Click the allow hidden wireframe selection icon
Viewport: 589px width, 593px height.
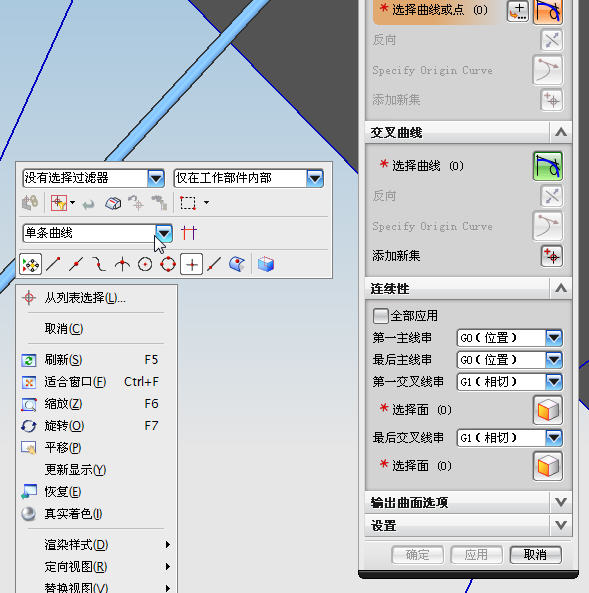pyautogui.click(x=113, y=203)
